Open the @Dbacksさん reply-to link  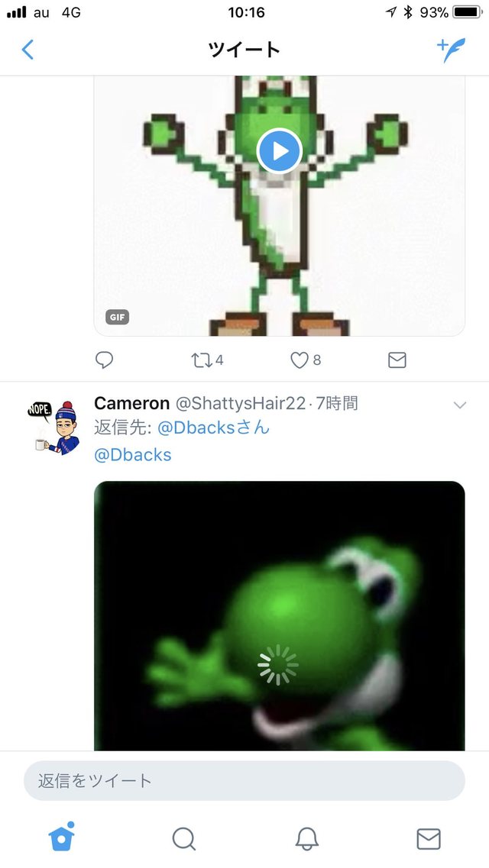pos(213,428)
